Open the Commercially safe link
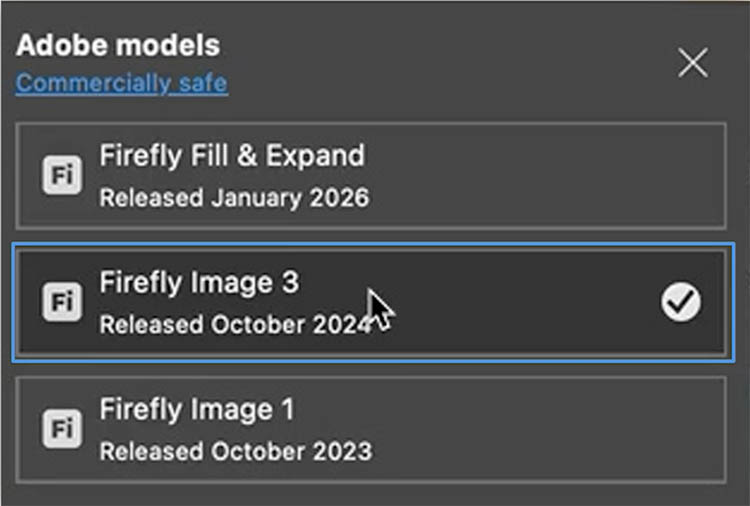 pos(121,83)
